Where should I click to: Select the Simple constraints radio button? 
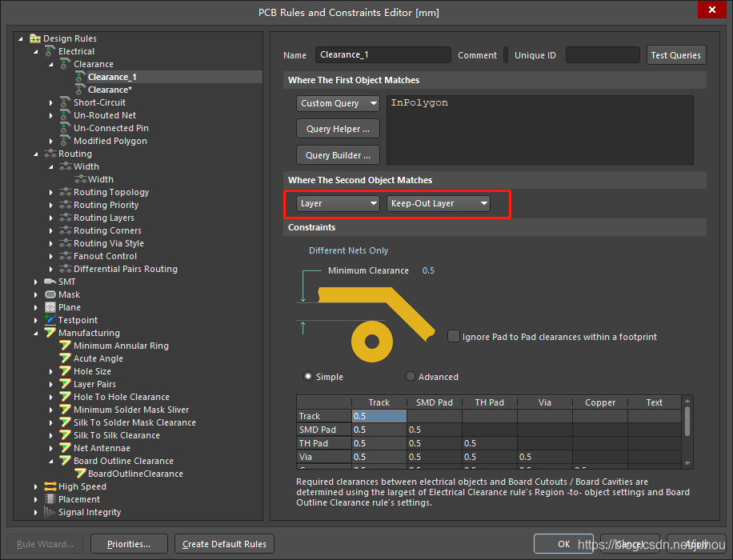pos(308,377)
